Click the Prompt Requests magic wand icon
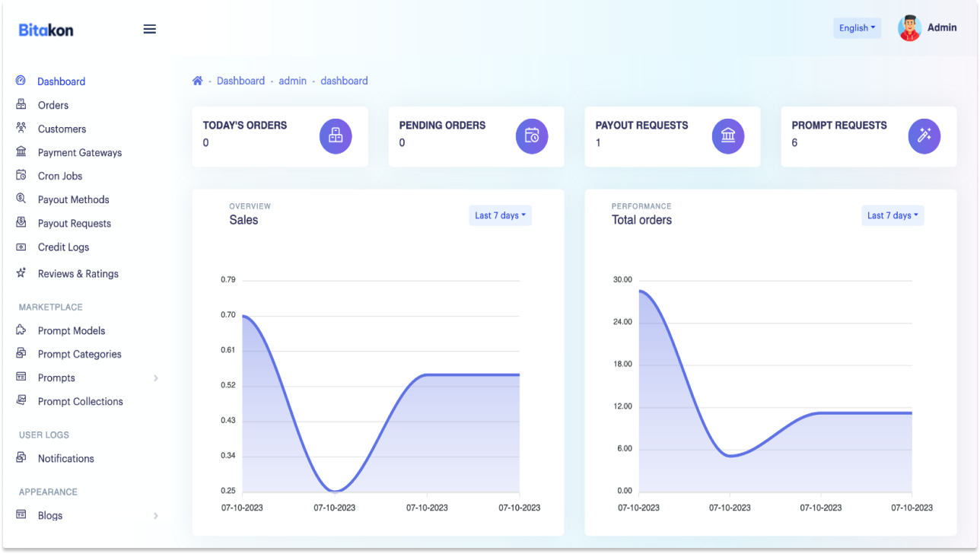Screen dimensions: 980x554 click(x=924, y=136)
